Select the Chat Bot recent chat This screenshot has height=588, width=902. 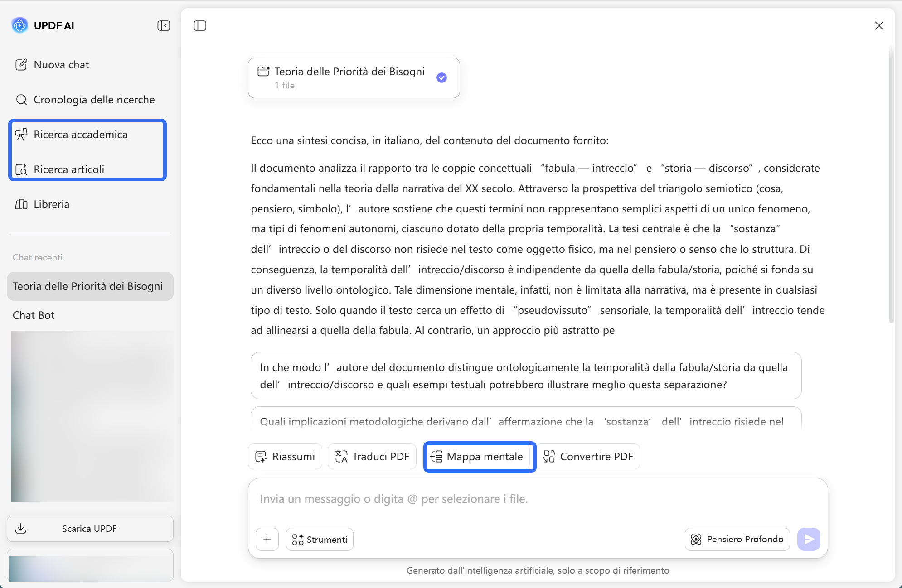34,315
